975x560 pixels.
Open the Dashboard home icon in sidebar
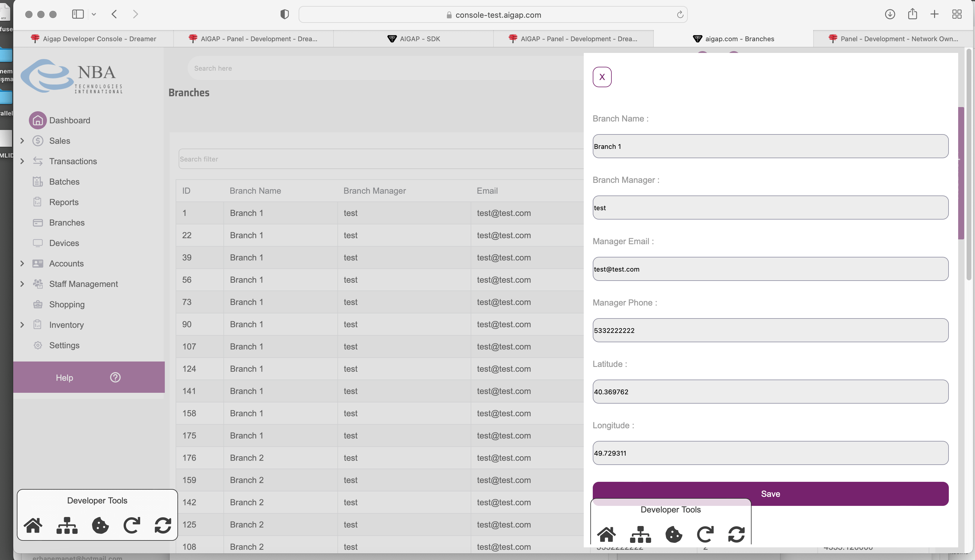point(38,120)
